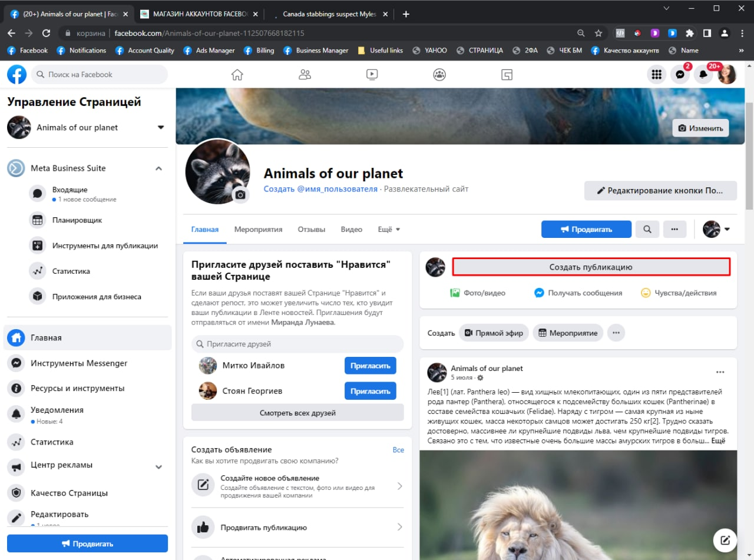Screen dimensions: 754x560
Task: Click the Facebook logo at top left
Action: [x=16, y=74]
